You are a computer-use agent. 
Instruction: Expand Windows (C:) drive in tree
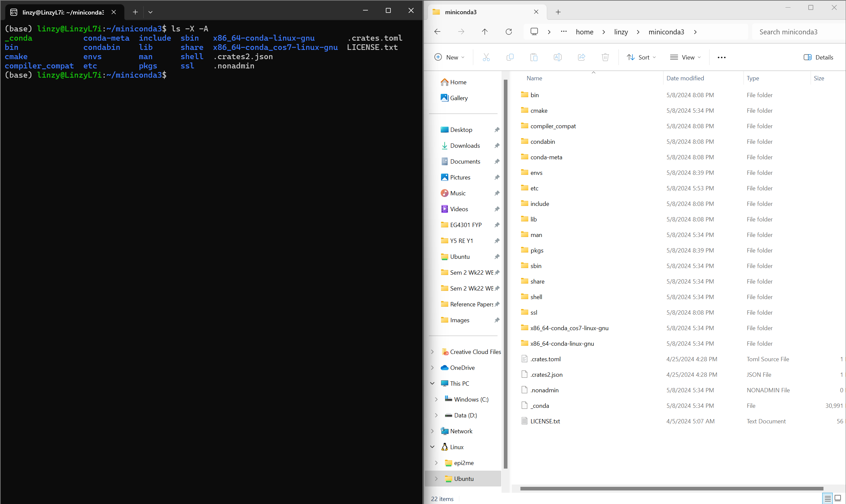click(x=436, y=399)
